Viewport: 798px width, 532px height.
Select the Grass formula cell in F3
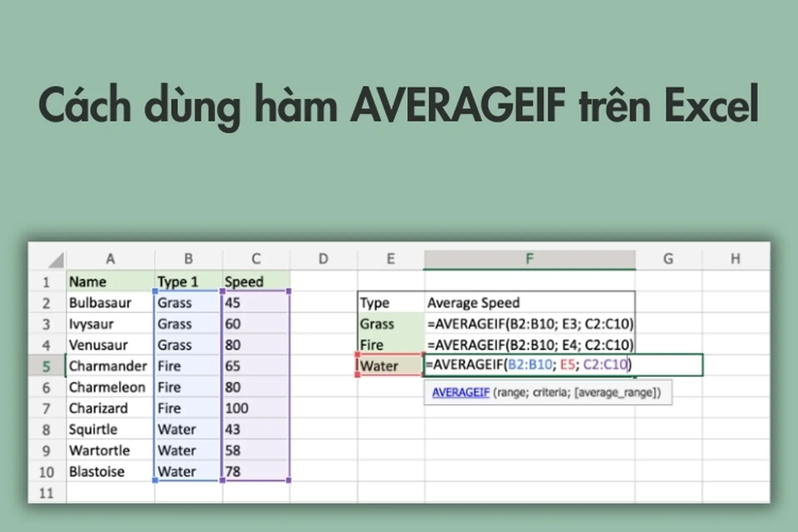click(528, 324)
